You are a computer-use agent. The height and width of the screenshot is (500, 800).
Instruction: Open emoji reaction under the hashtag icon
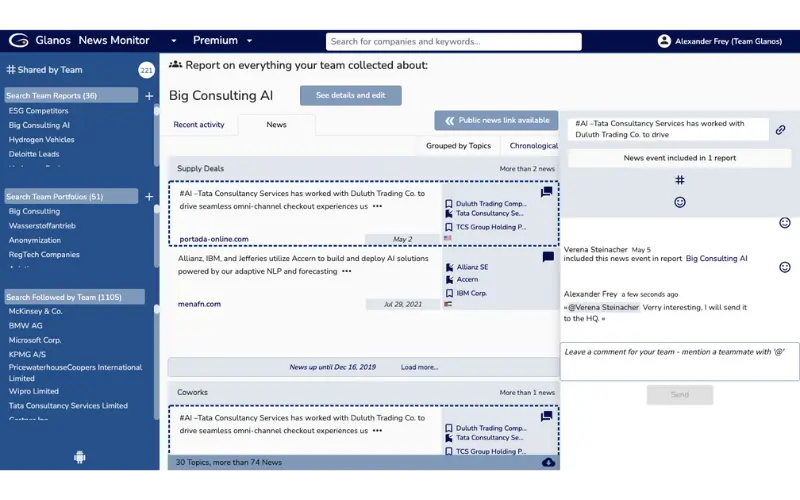[x=680, y=202]
